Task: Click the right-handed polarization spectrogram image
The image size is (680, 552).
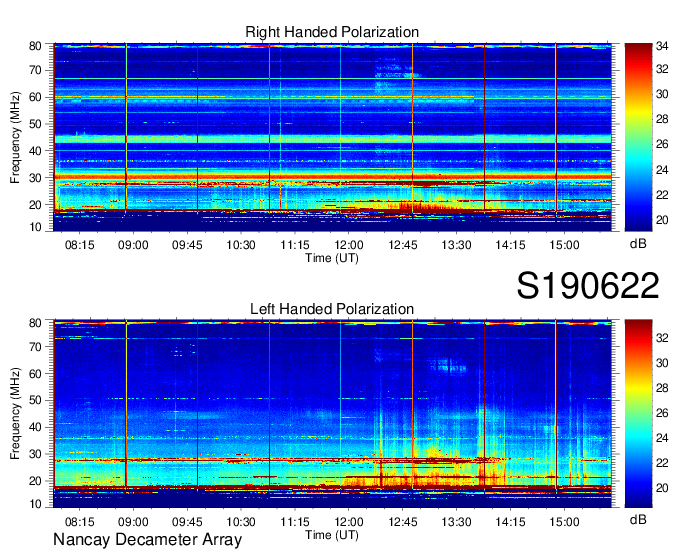Action: 332,137
